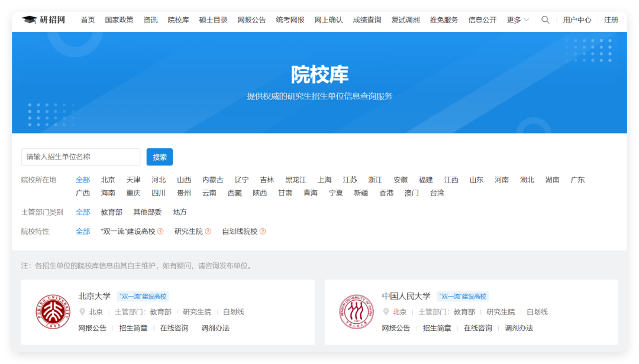Screen dimensions: 639x364
Task: Filter location by 新疆
Action: point(361,193)
